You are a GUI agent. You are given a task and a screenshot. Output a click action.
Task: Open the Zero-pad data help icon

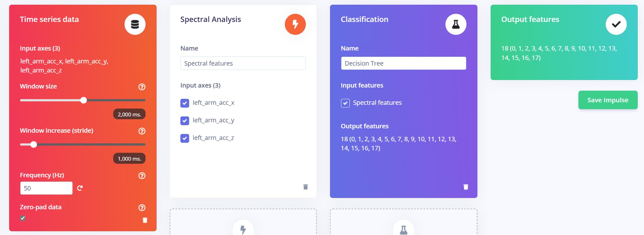point(142,208)
